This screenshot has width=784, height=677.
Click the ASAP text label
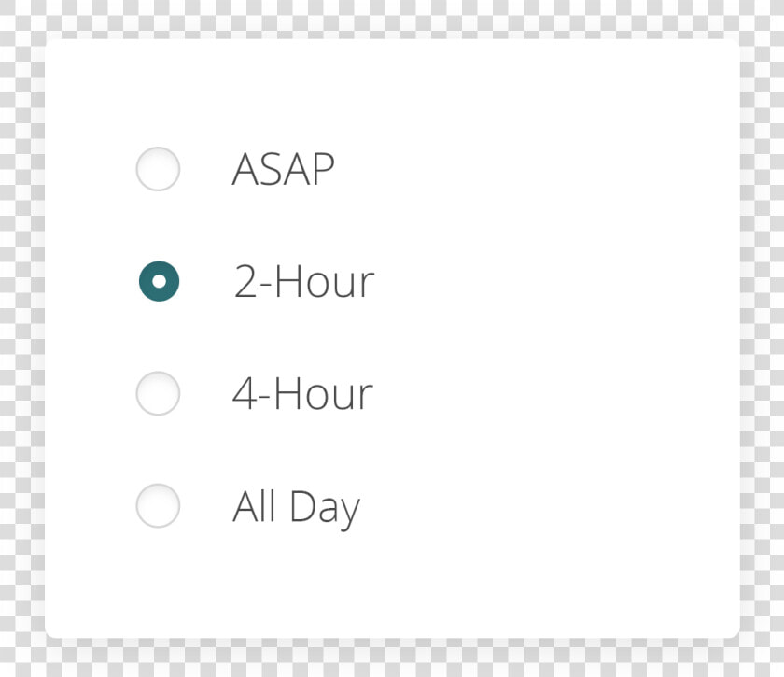[284, 169]
